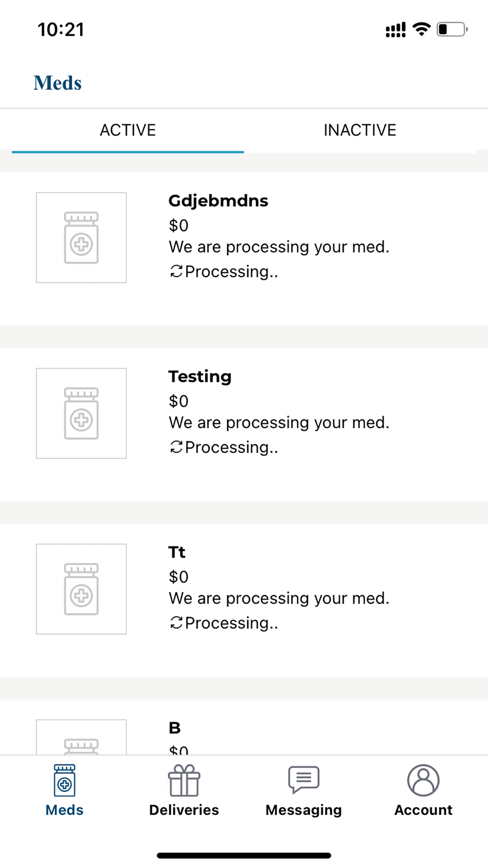Screen dimensions: 488x868
Task: Open the Gdjebmdns medication name
Action: 218,201
